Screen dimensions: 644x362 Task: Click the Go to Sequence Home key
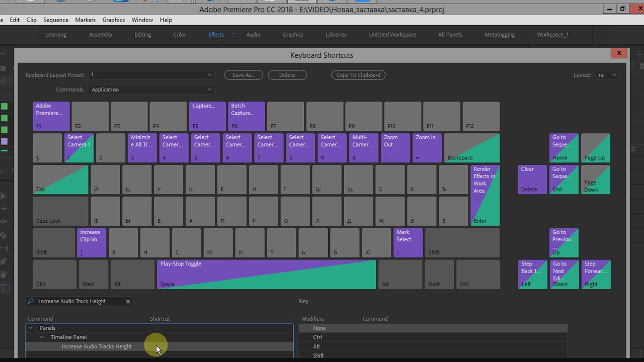(564, 148)
